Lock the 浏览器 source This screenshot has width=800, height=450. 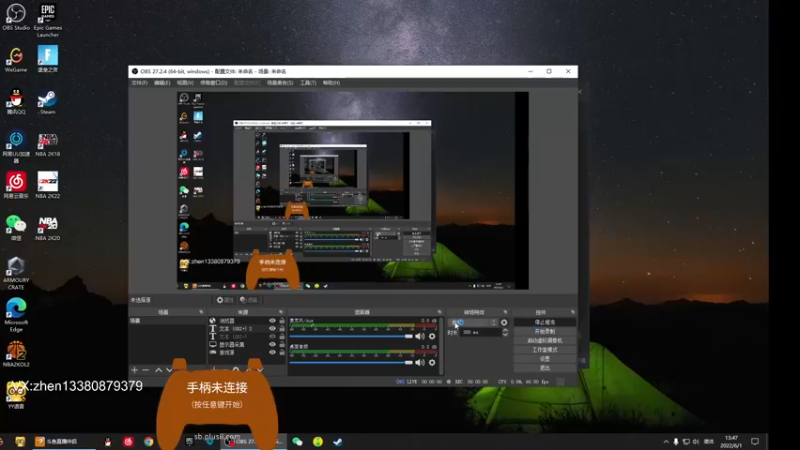[x=282, y=321]
